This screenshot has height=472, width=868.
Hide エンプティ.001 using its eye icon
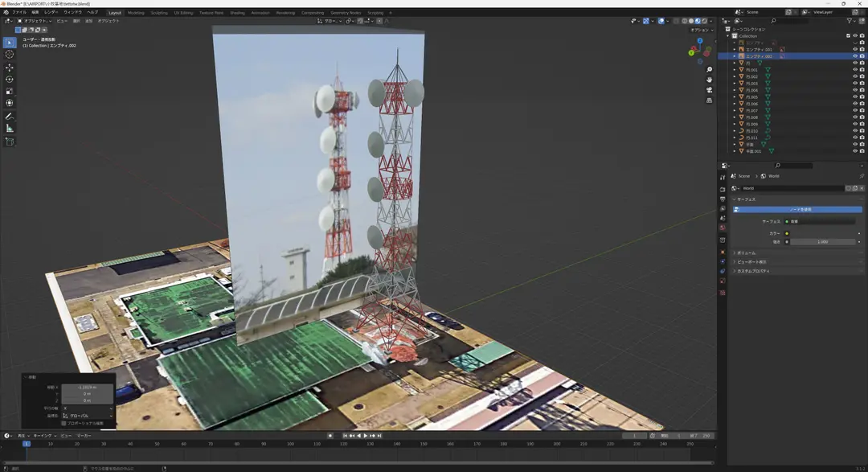pyautogui.click(x=854, y=49)
